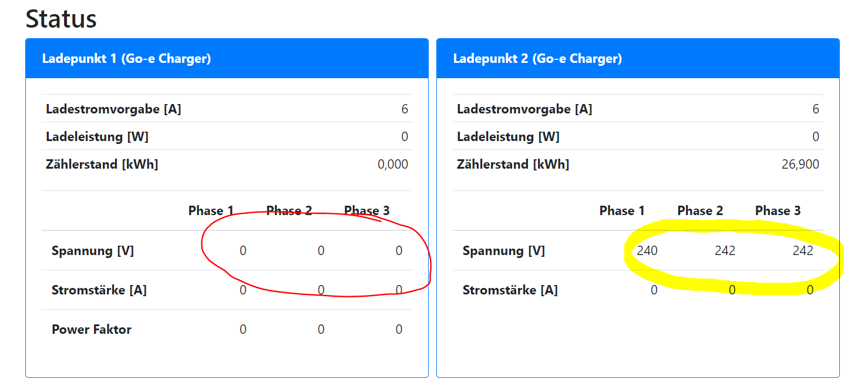Click Phase 3 column header in Ladepunkt 2
Screen dimensions: 868x382
778,210
